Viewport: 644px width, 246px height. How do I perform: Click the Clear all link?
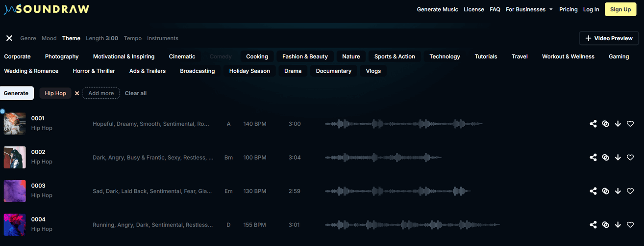coord(136,93)
